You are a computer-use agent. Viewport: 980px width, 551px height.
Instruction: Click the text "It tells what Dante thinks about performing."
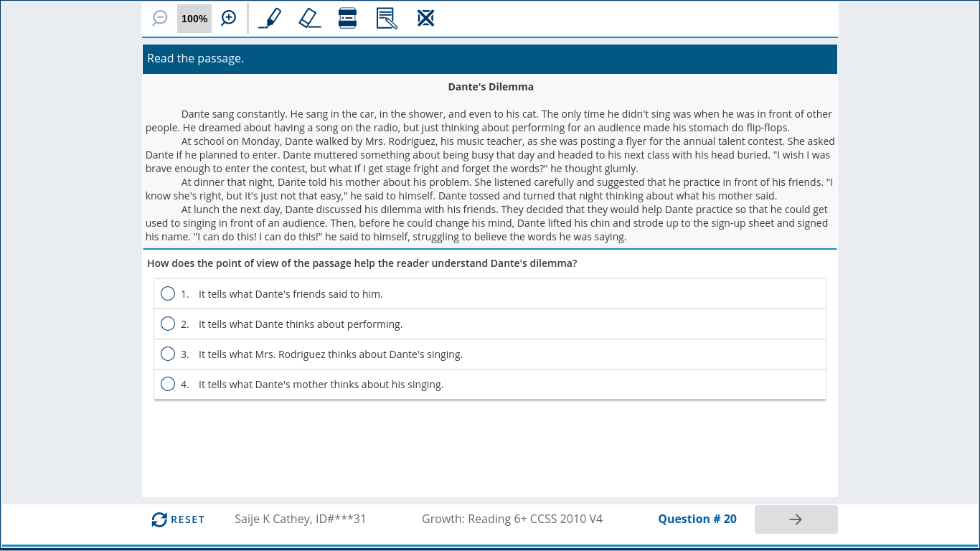(301, 324)
